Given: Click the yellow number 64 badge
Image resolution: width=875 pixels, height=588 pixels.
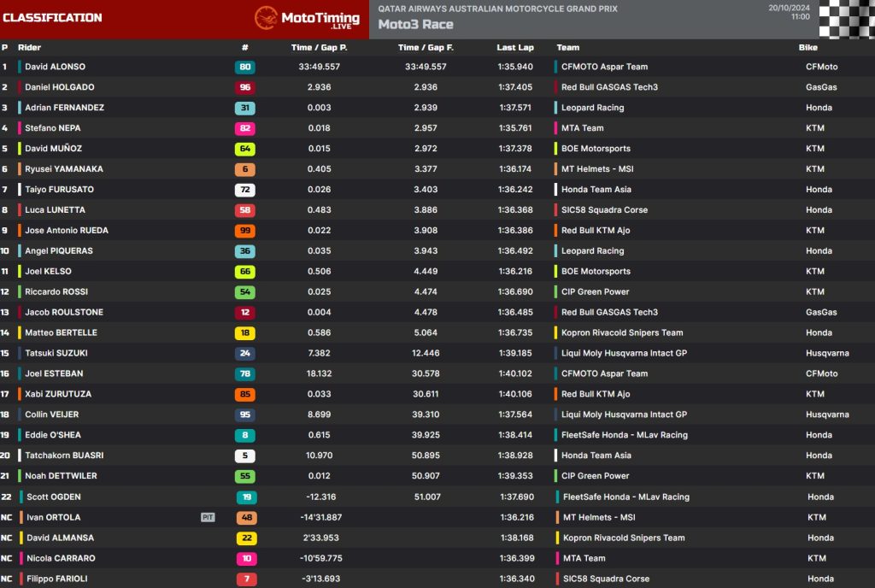Looking at the screenshot, I should [x=244, y=149].
